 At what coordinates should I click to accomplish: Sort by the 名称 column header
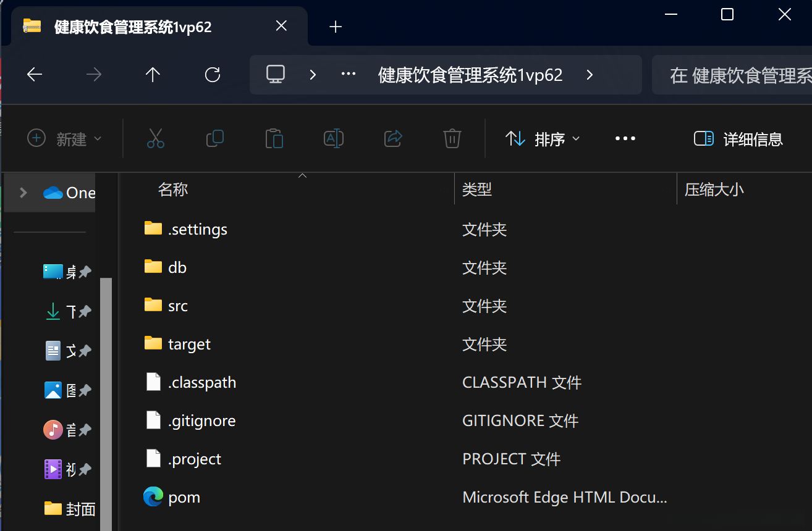[x=173, y=190]
